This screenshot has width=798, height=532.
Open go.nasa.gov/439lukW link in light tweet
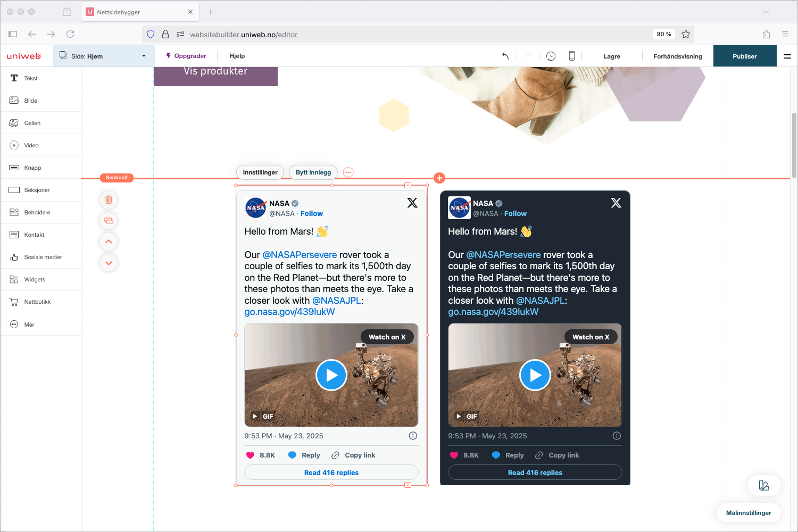pyautogui.click(x=289, y=312)
